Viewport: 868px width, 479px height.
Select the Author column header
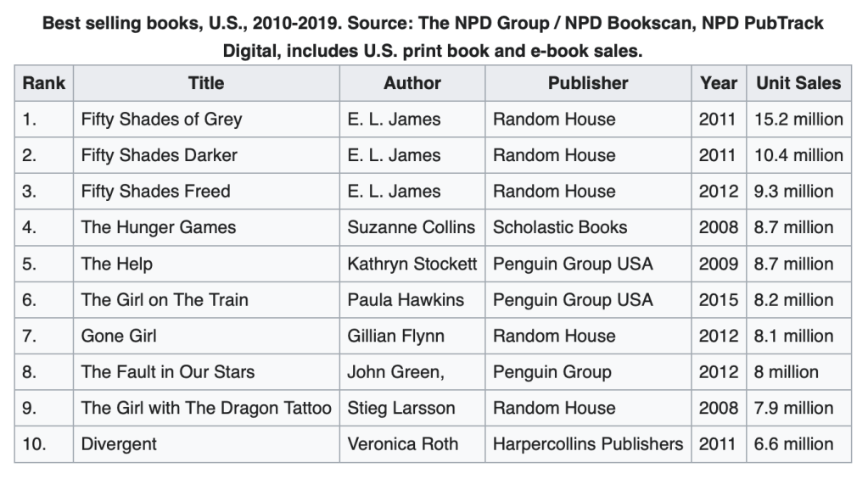pos(412,83)
